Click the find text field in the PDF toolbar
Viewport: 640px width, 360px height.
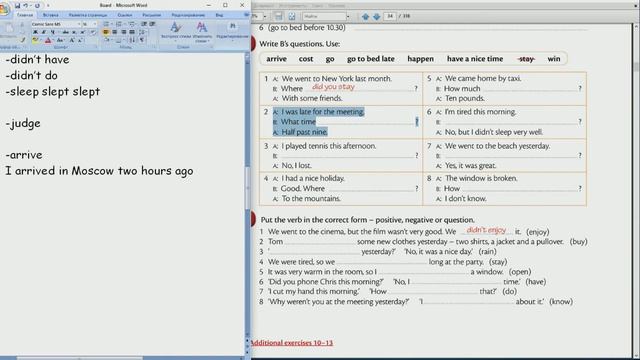click(x=324, y=16)
